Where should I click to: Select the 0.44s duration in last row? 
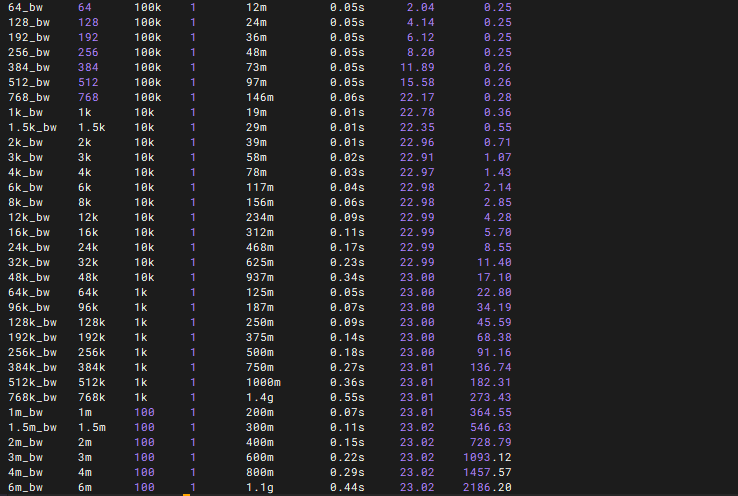pos(347,487)
